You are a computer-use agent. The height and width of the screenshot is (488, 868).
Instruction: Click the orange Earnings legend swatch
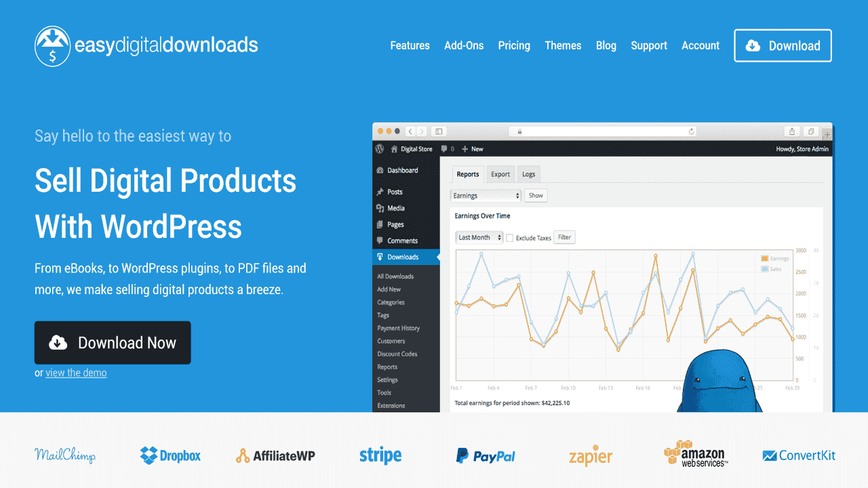click(765, 258)
